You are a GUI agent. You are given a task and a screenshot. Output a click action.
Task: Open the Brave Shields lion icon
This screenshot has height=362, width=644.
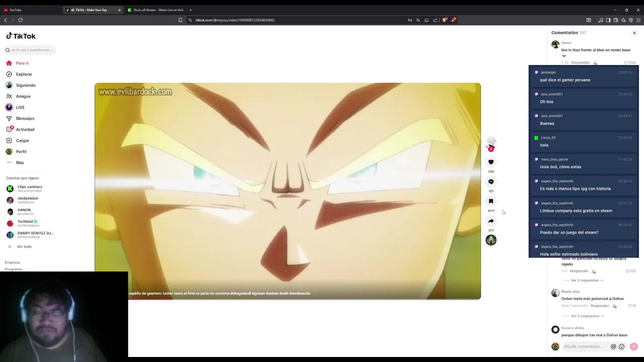point(444,20)
